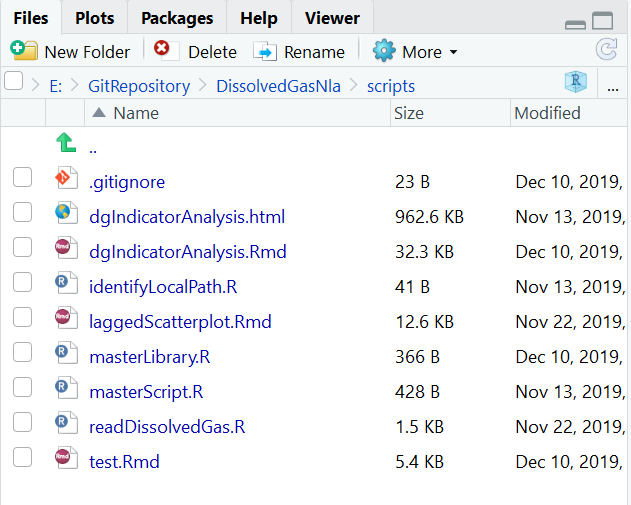
Task: Switch to the Viewer tab
Action: click(332, 18)
